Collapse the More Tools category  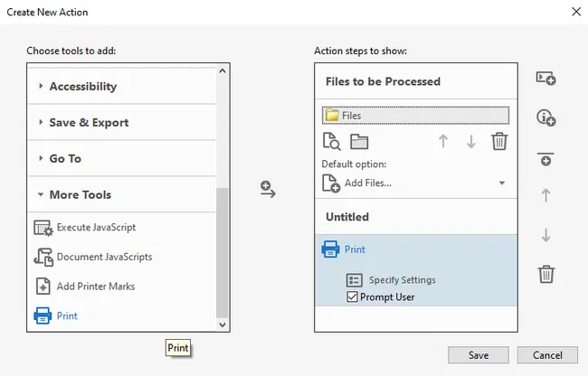click(x=41, y=194)
